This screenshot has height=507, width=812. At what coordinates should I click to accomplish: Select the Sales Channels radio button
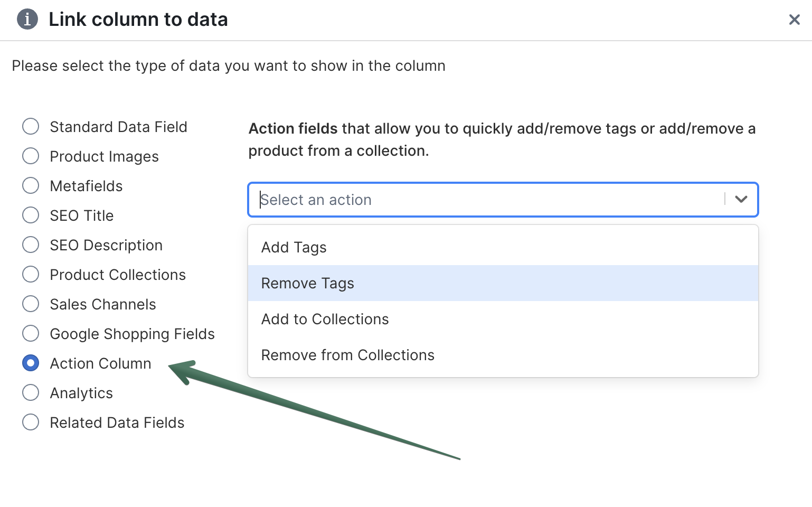click(31, 304)
